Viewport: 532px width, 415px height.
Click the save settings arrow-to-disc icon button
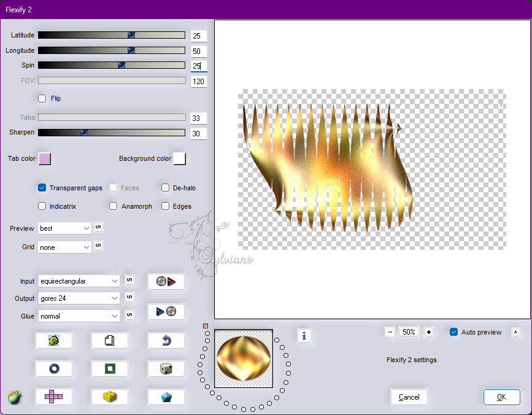[x=166, y=311]
